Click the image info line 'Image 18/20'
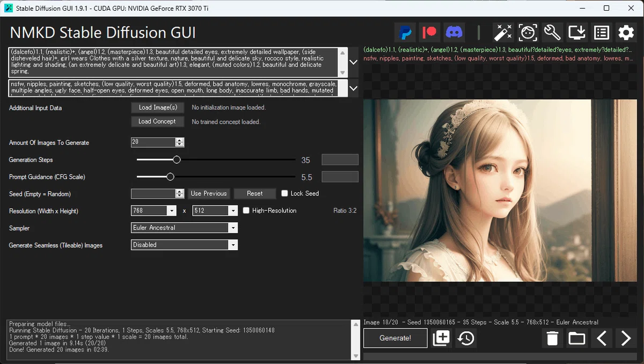644x364 pixels. pyautogui.click(x=481, y=322)
